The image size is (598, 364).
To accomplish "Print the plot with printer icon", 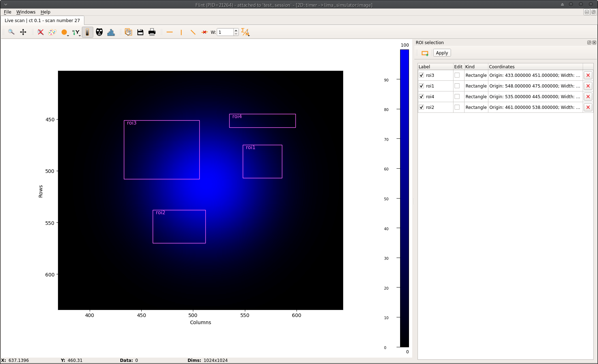I will click(x=152, y=32).
